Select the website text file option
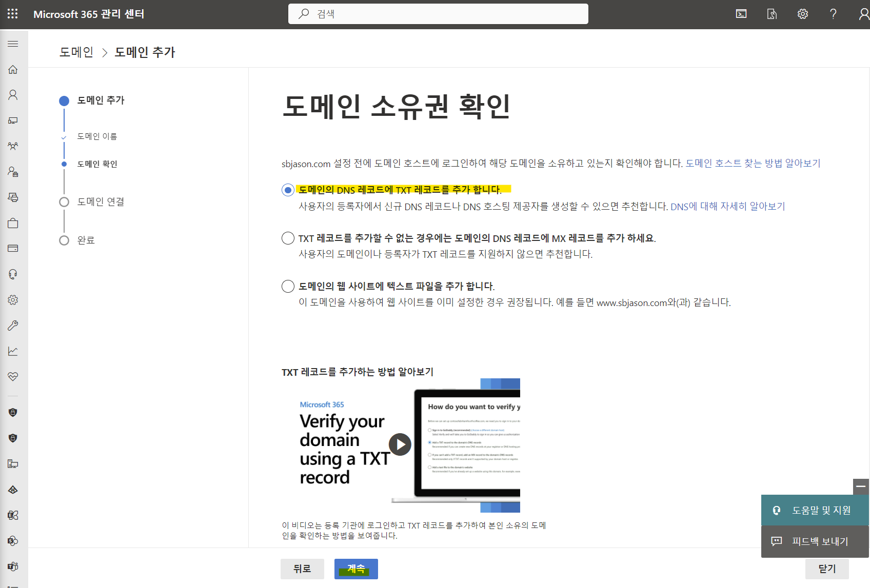The height and width of the screenshot is (588, 870). point(288,286)
